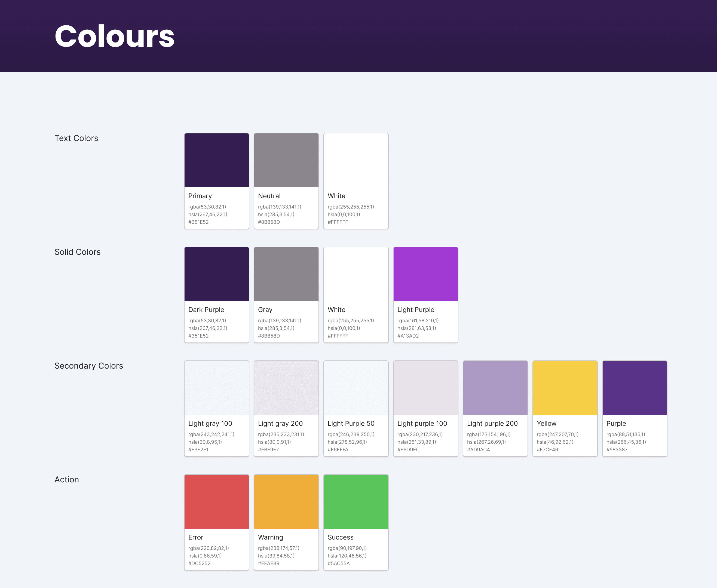
Task: Select the Warning orange color swatch
Action: 286,502
